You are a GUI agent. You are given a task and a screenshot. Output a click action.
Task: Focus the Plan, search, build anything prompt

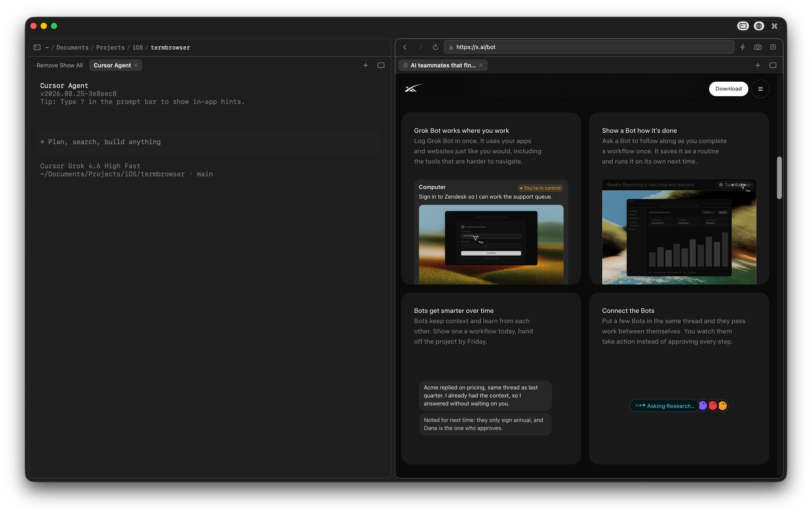[x=209, y=142]
